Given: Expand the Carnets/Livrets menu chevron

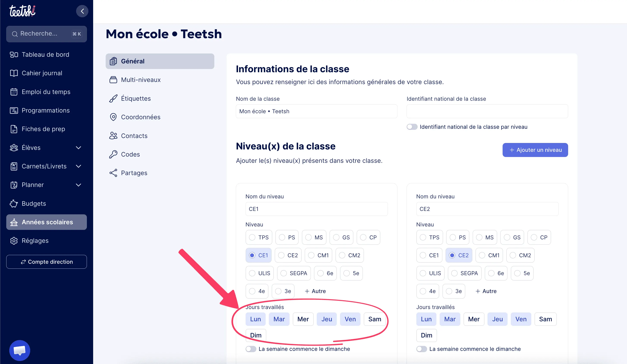Looking at the screenshot, I should 78,166.
